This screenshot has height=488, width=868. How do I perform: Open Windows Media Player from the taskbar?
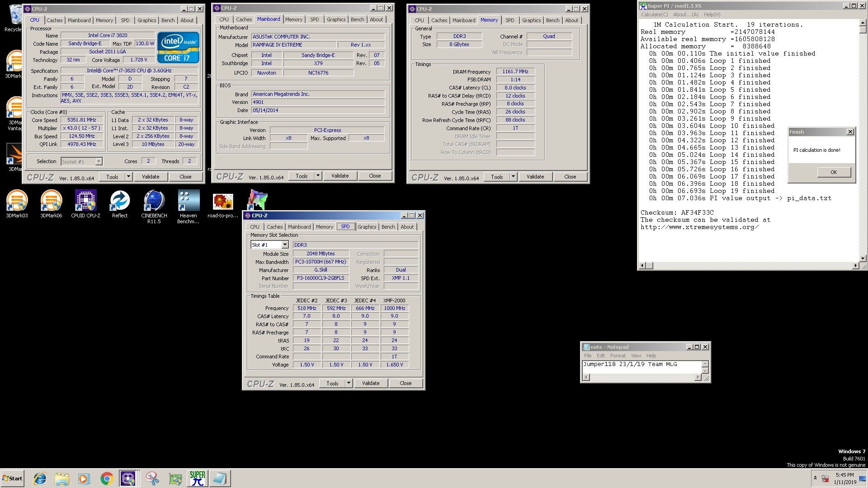84,479
